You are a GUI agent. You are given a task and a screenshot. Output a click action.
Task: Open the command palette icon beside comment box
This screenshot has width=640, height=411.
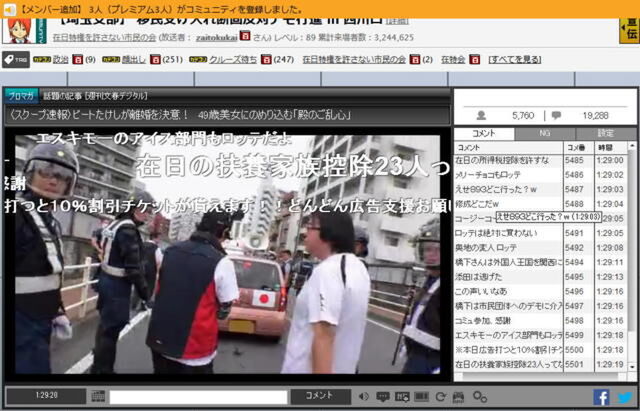tap(98, 396)
